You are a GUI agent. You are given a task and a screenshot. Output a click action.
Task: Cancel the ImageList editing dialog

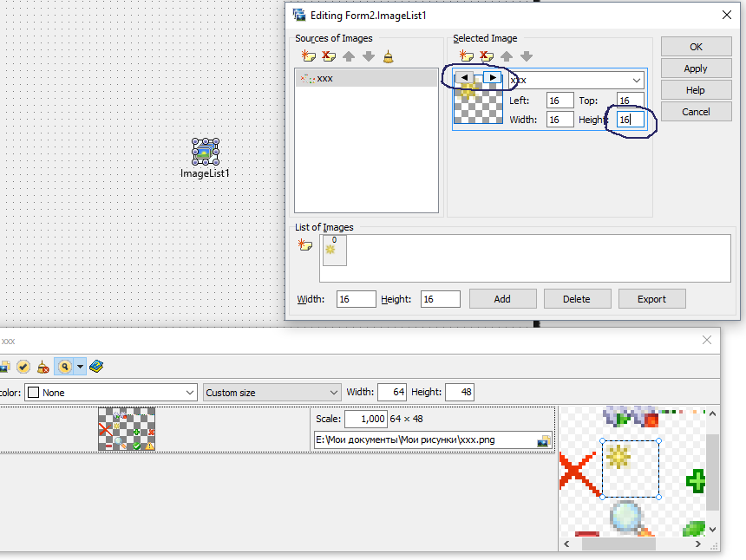(x=696, y=112)
